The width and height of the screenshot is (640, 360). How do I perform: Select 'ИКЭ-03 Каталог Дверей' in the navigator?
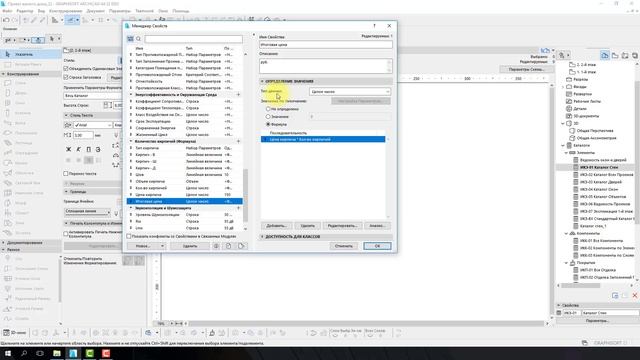[600, 182]
